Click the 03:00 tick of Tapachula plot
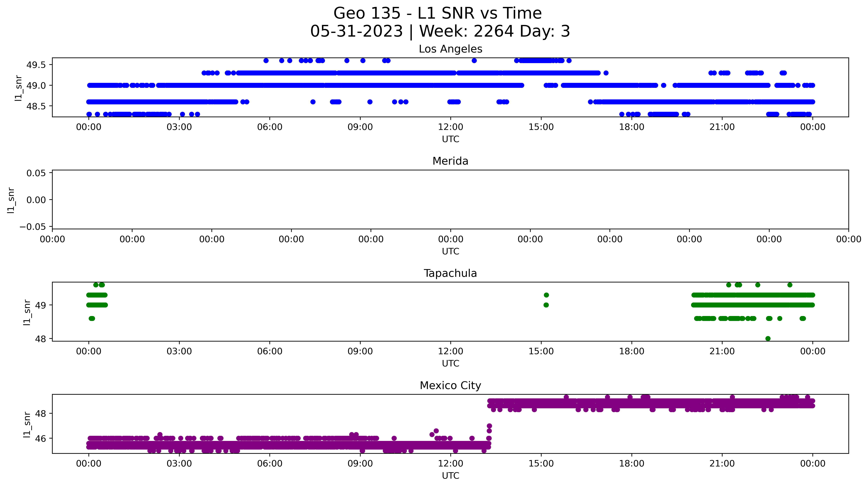Screen dimensions: 868x487 pos(179,351)
